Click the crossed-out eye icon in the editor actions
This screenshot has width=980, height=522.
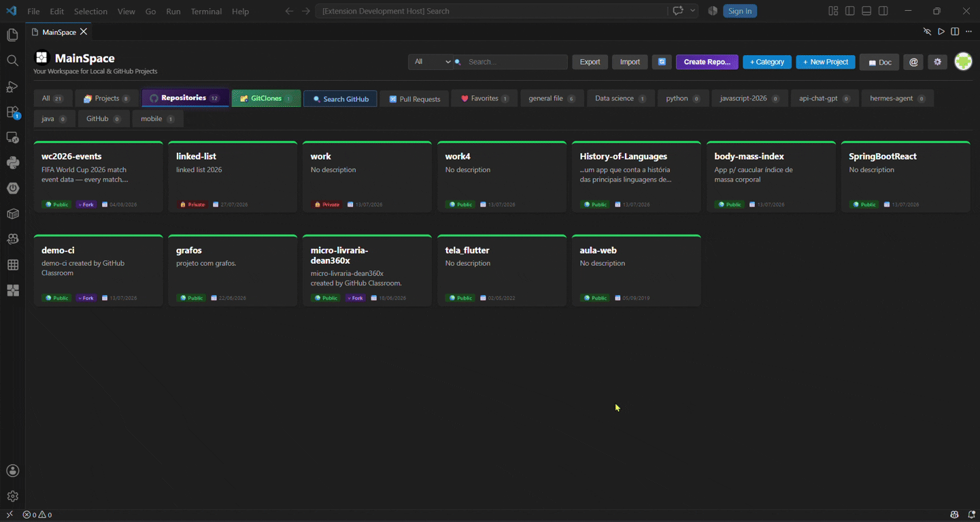(x=927, y=32)
